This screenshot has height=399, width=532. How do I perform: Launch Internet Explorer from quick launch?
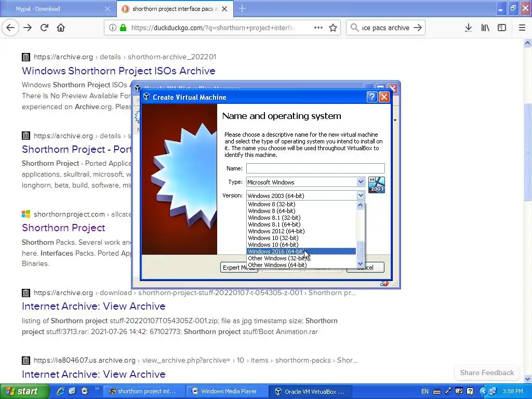tap(61, 391)
